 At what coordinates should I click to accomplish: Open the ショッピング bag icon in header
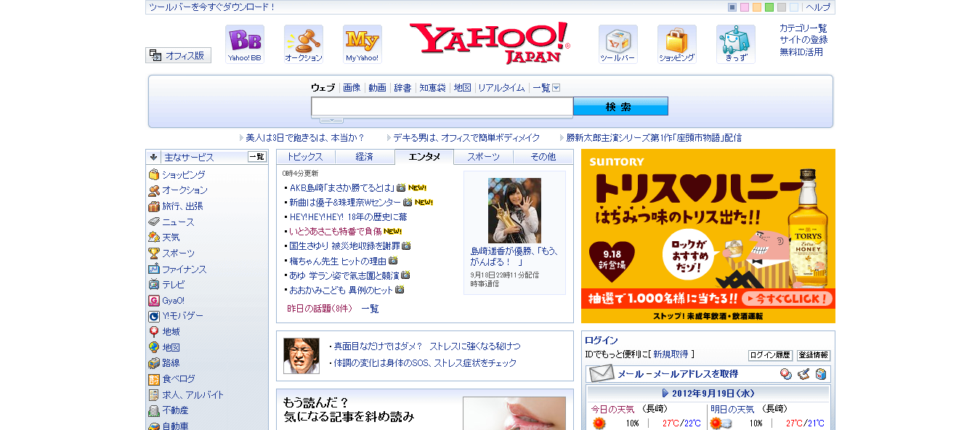[x=677, y=44]
